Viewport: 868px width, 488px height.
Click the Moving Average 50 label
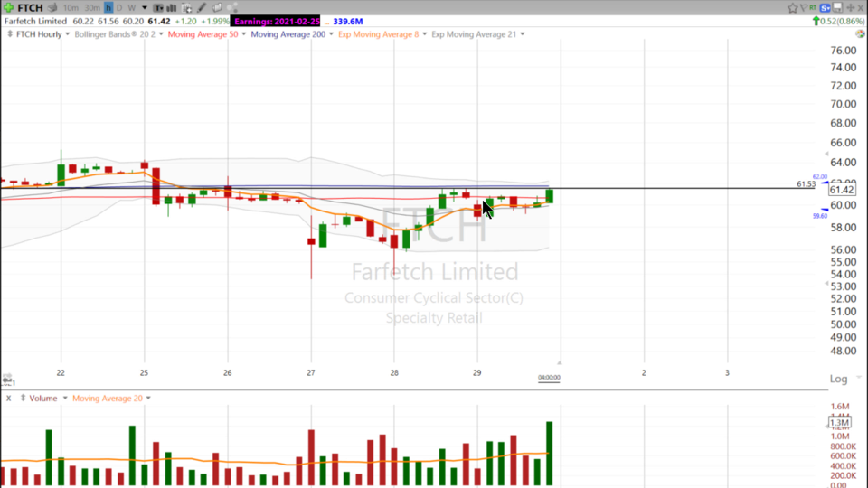[203, 34]
